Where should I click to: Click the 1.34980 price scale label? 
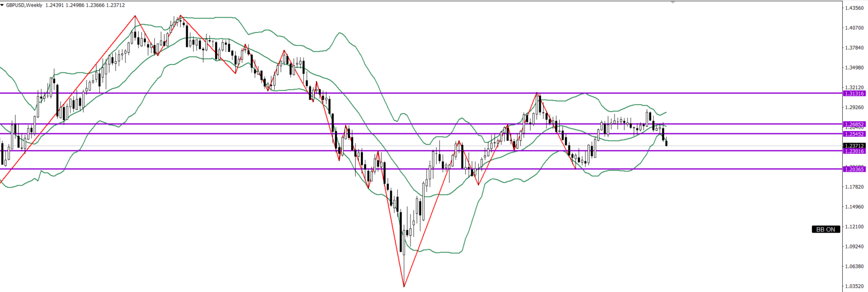854,67
